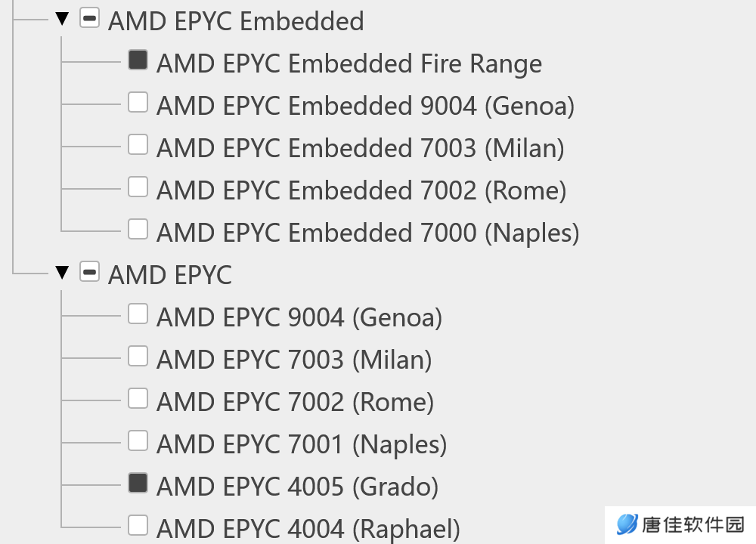
Task: Select AMD EPYC 4004 (Raphael) checkbox
Action: point(138,525)
